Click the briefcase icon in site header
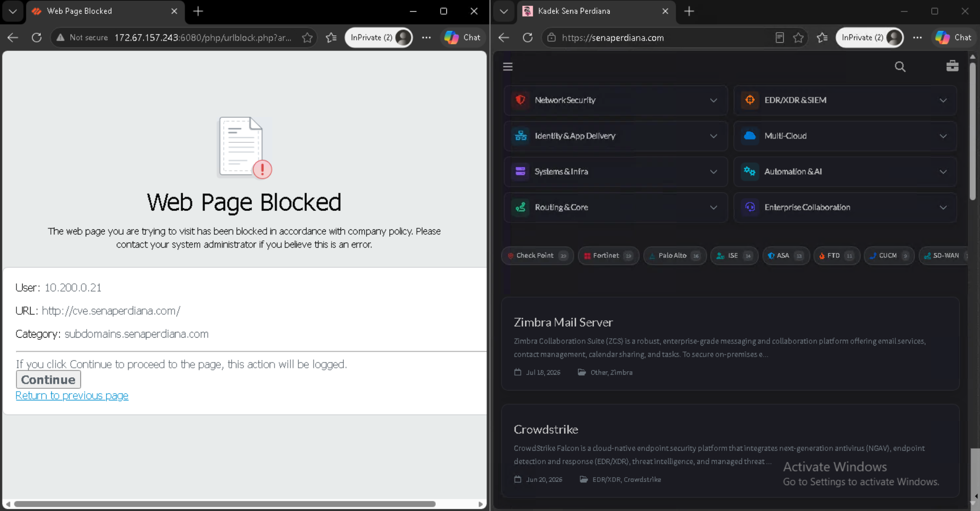The width and height of the screenshot is (980, 511). point(952,66)
